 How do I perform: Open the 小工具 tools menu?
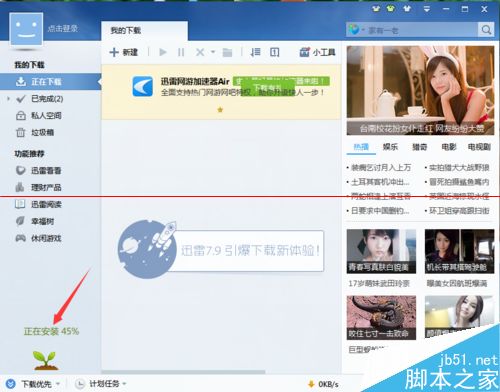pos(317,52)
